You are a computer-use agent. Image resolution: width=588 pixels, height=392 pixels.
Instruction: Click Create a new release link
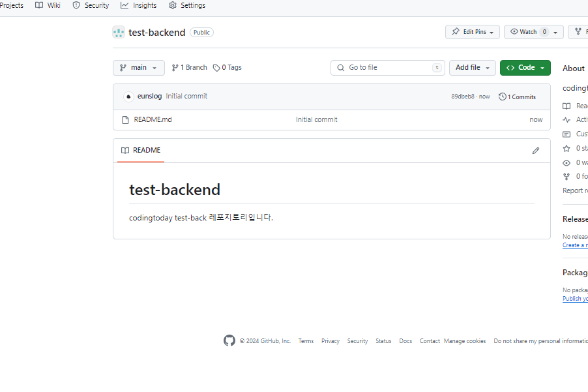575,245
